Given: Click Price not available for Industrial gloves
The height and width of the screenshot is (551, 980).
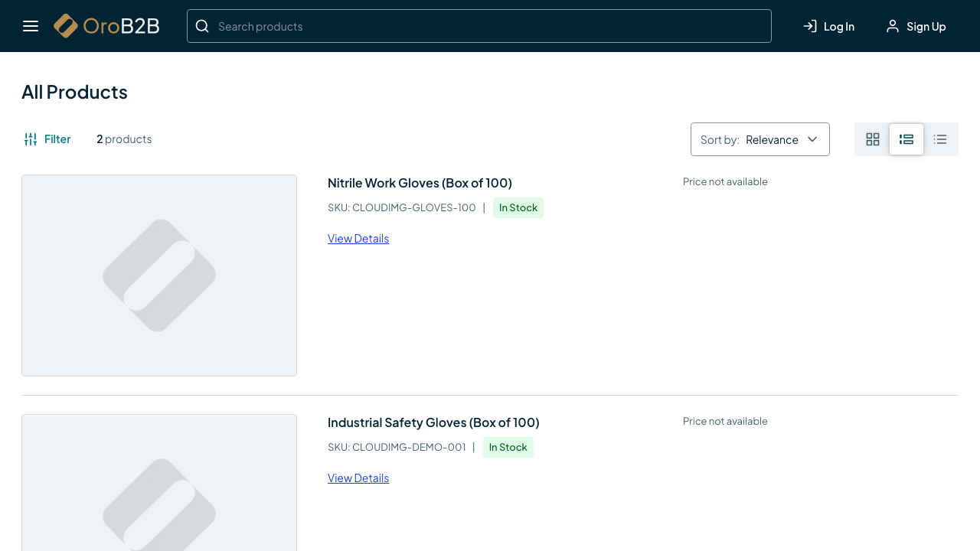Looking at the screenshot, I should coord(725,421).
